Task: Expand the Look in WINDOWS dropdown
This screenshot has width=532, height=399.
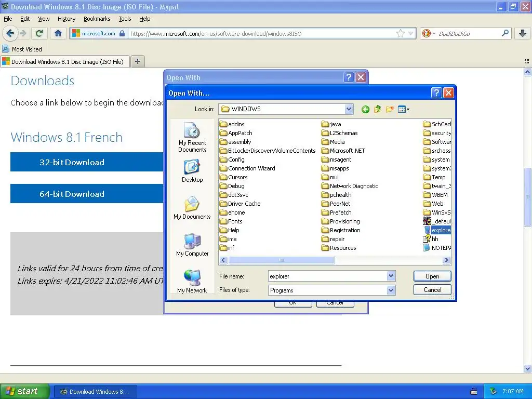Action: pos(349,109)
